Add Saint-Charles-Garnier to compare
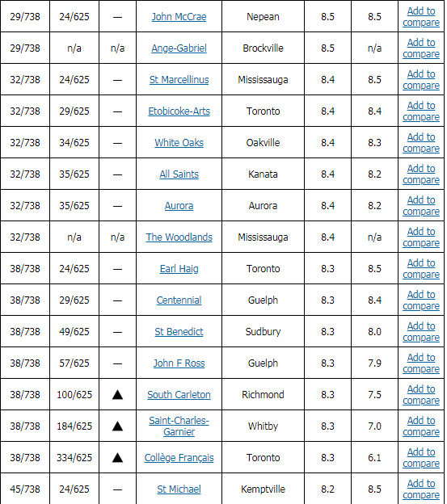 [421, 426]
